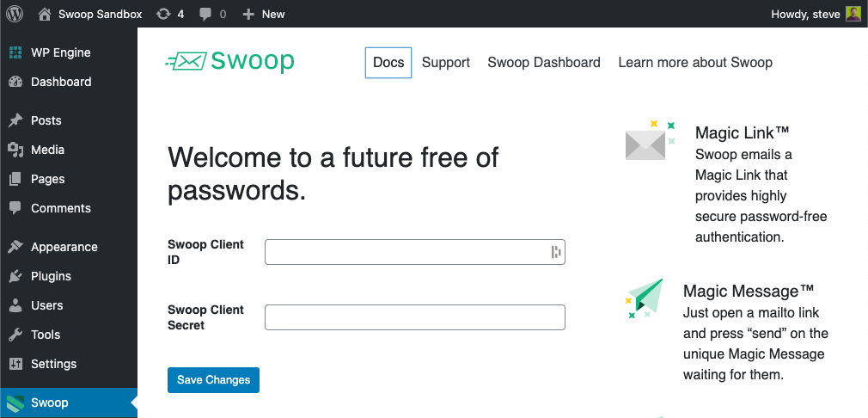This screenshot has width=868, height=418.
Task: Click the Comments bubble icon in sidebar
Action: click(x=15, y=208)
